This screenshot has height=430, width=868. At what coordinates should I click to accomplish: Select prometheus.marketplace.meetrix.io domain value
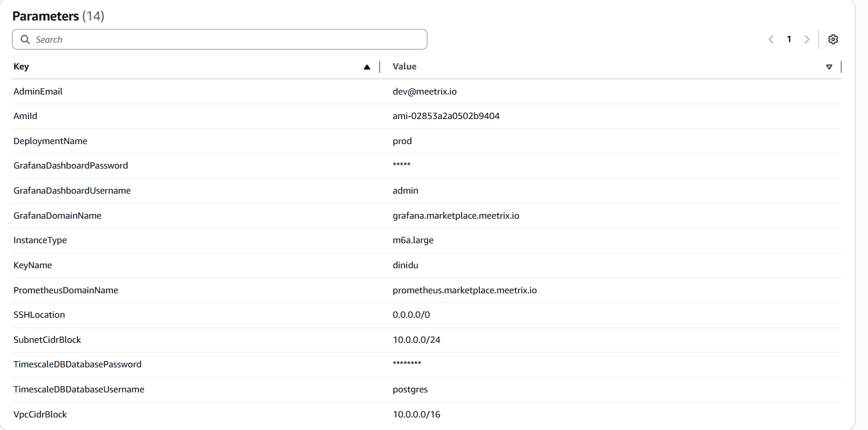464,290
